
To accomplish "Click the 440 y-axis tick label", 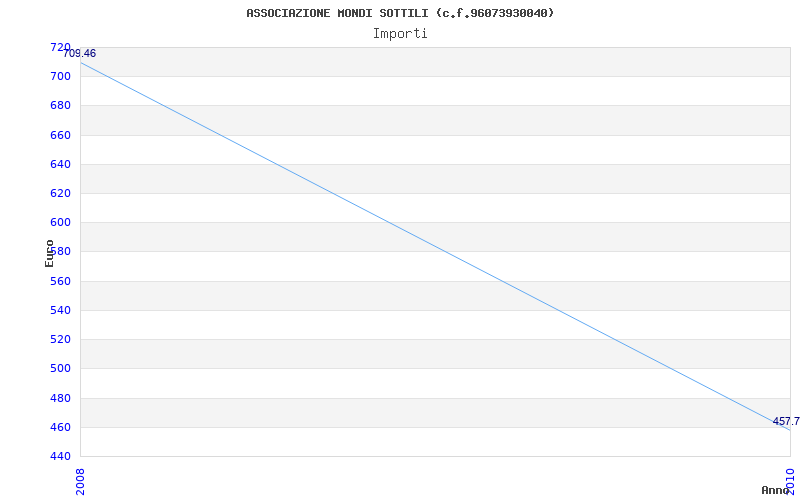I will tap(60, 456).
